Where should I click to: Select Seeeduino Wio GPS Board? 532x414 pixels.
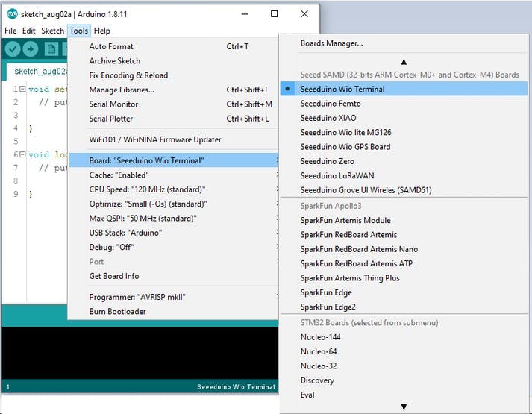(x=404, y=147)
